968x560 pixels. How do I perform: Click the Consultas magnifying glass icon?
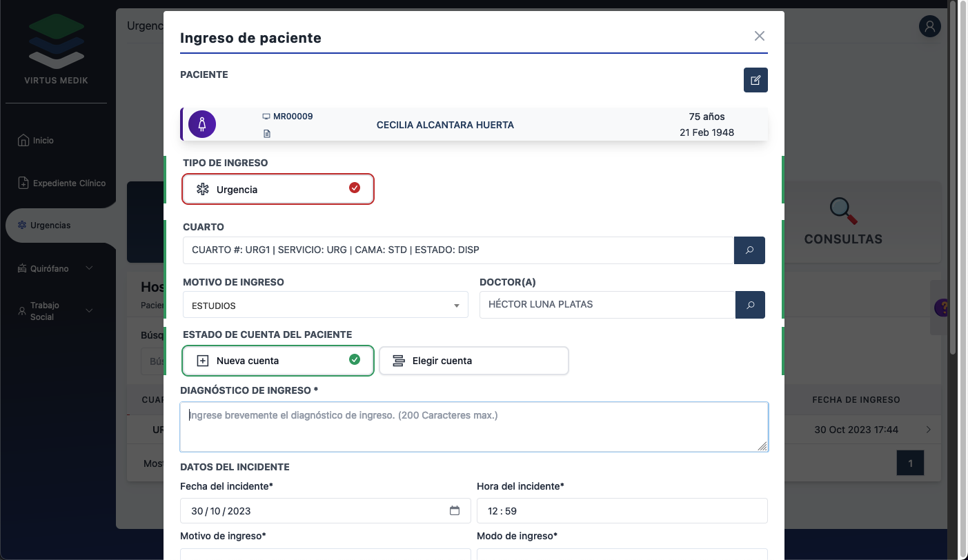tap(842, 211)
